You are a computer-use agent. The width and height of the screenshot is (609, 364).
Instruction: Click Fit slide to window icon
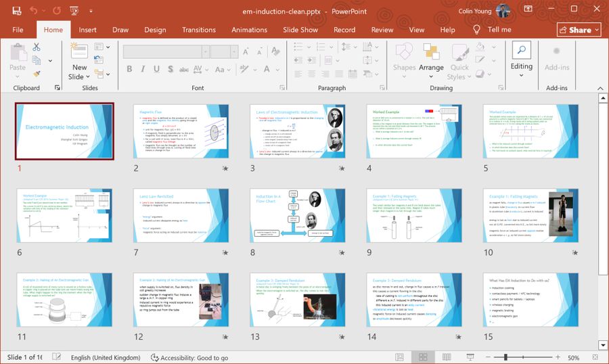[x=593, y=357]
